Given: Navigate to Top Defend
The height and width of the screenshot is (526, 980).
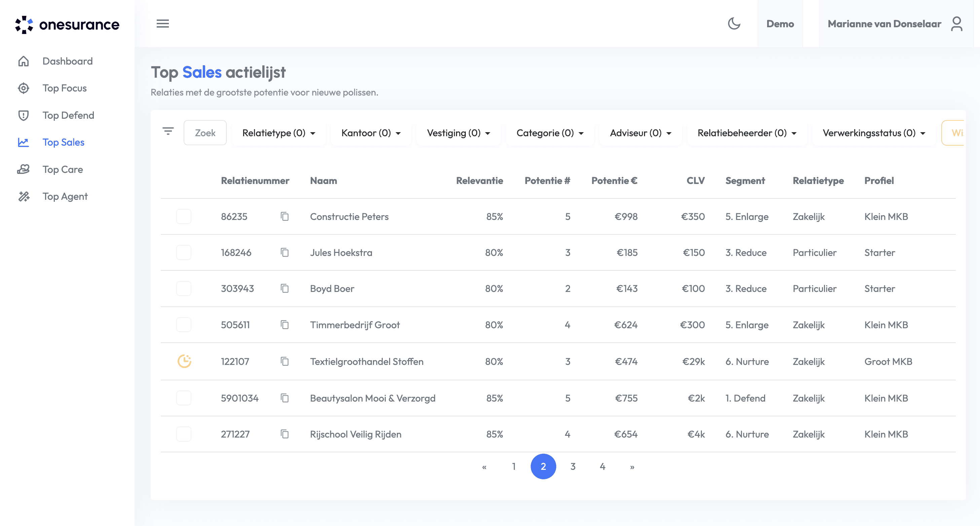Looking at the screenshot, I should coord(68,115).
